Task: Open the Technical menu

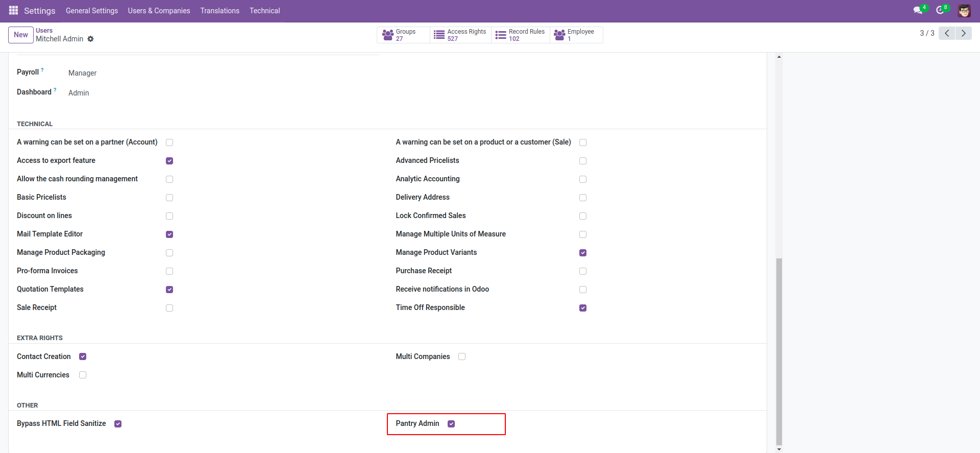Action: click(264, 11)
